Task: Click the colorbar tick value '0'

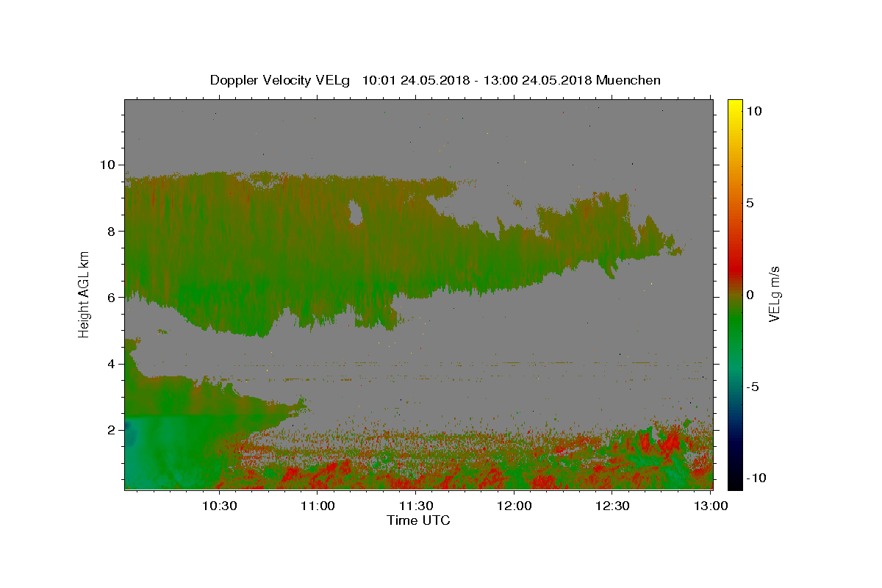Action: tap(750, 295)
